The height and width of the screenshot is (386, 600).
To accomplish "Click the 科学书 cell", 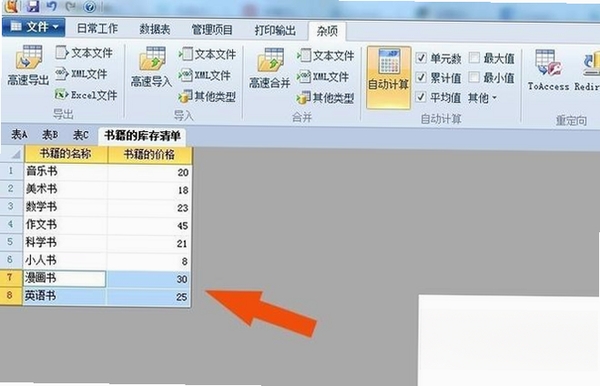I will (x=65, y=243).
